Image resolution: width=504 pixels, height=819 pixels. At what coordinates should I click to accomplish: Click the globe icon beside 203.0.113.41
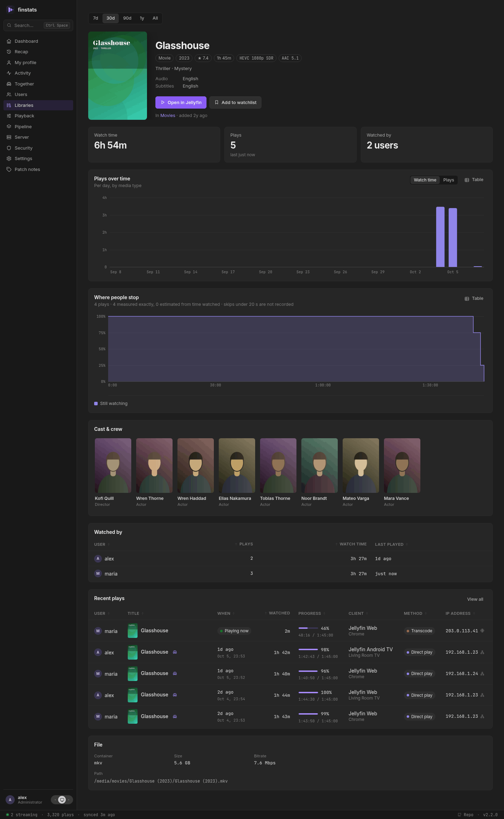click(482, 631)
